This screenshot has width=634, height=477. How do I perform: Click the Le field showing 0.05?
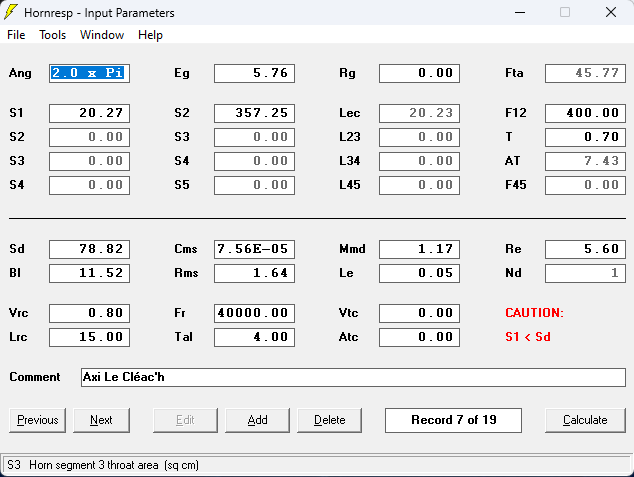tap(419, 273)
